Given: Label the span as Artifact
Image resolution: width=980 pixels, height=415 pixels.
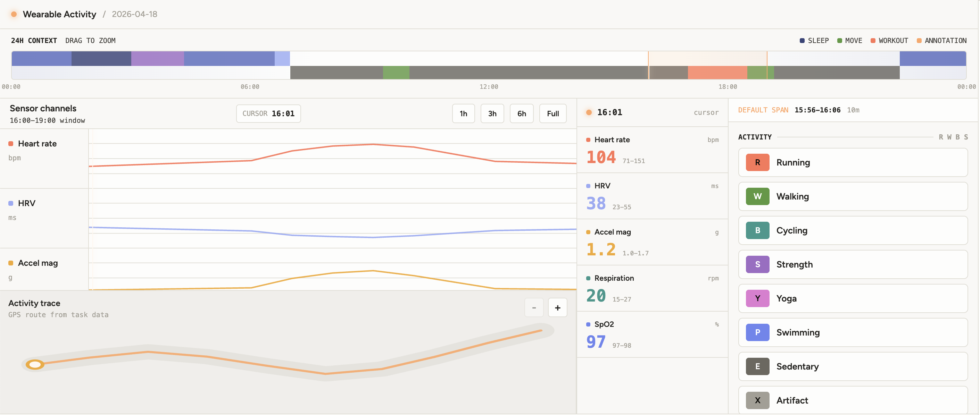Looking at the screenshot, I should (x=853, y=400).
